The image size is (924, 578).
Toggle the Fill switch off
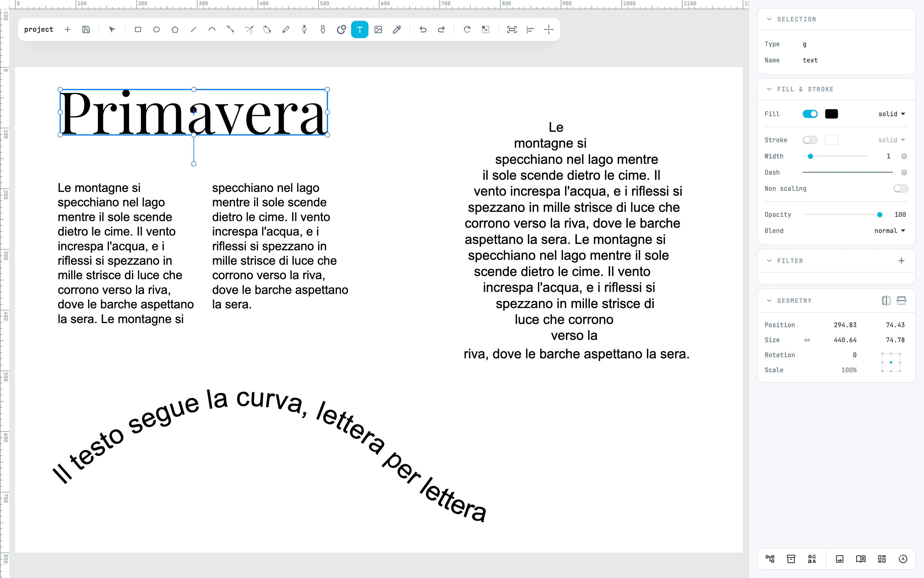tap(810, 114)
